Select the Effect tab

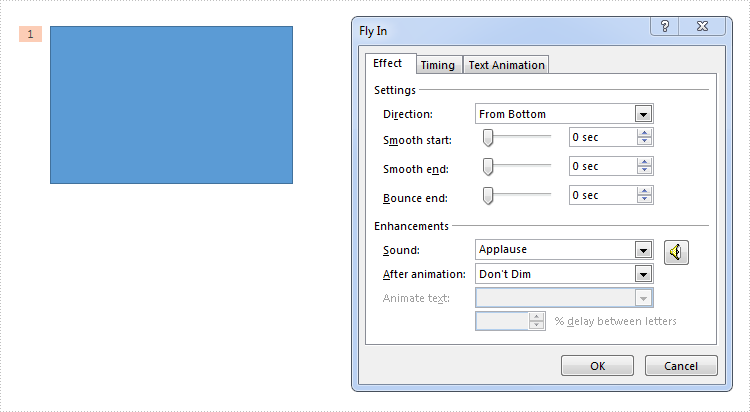pos(387,63)
